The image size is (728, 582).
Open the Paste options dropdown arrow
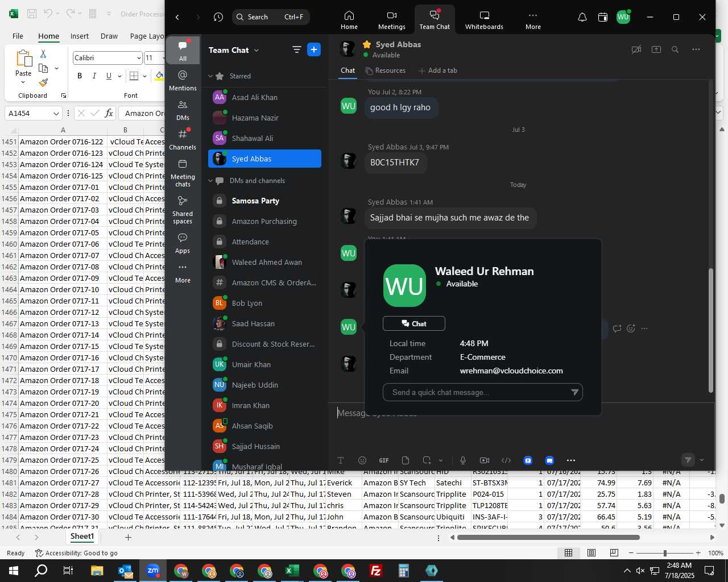coord(23,83)
